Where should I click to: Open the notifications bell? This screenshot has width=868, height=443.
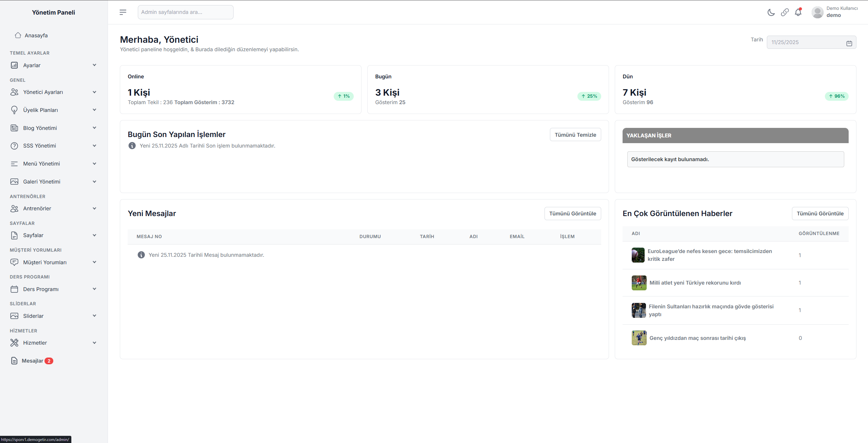coord(798,13)
